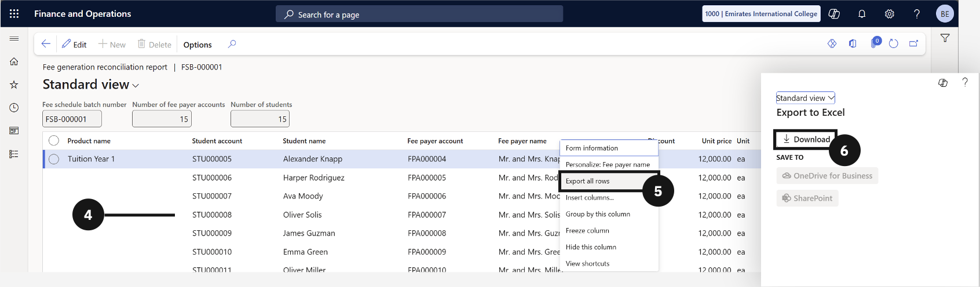The image size is (980, 287).
Task: Open in Microsoft Office icon
Action: (853, 43)
